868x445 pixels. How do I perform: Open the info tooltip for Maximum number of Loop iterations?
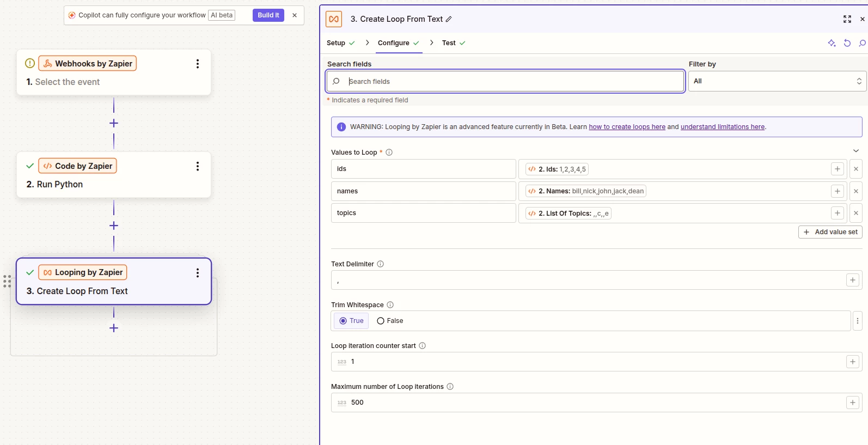450,387
